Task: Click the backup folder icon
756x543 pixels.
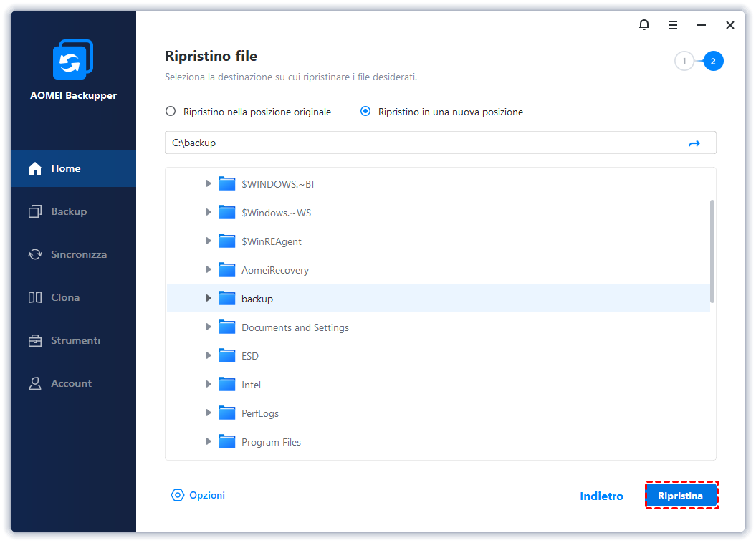Action: [x=227, y=299]
